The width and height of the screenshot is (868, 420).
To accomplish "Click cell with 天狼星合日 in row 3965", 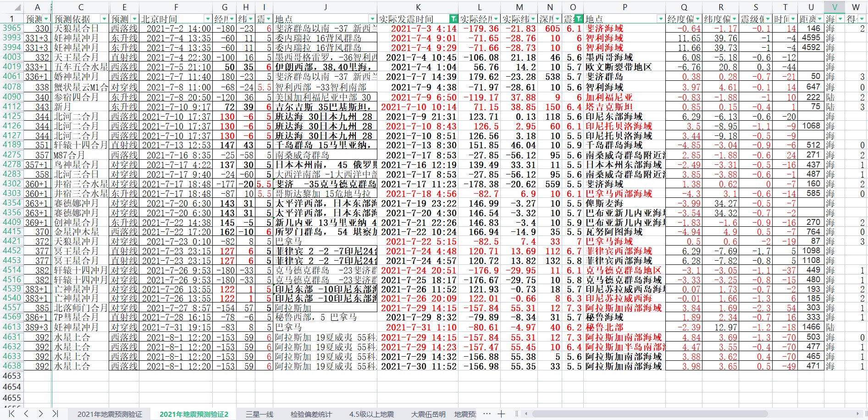I will click(x=81, y=28).
